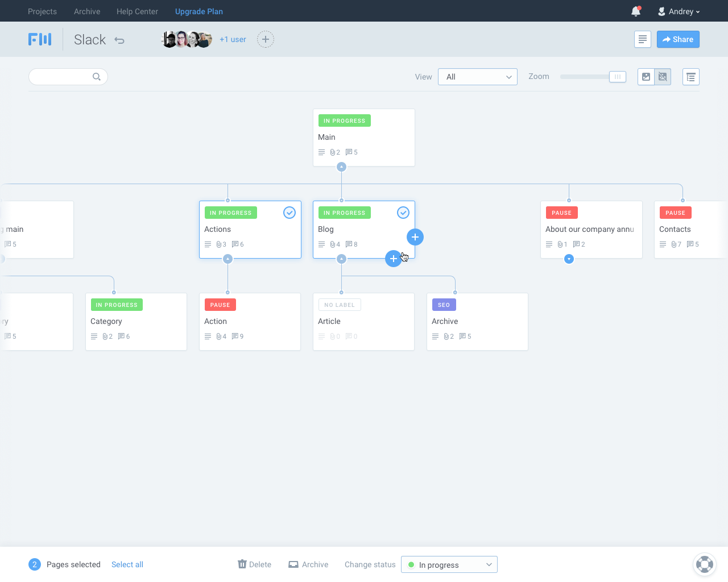This screenshot has width=728, height=582.
Task: Hide page cover images view
Action: click(663, 77)
